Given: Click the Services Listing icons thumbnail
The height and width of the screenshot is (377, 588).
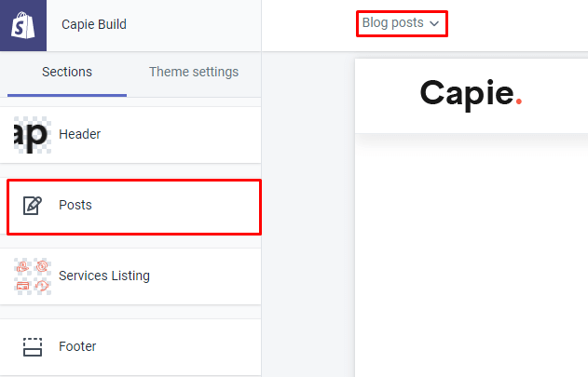Looking at the screenshot, I should coord(33,276).
